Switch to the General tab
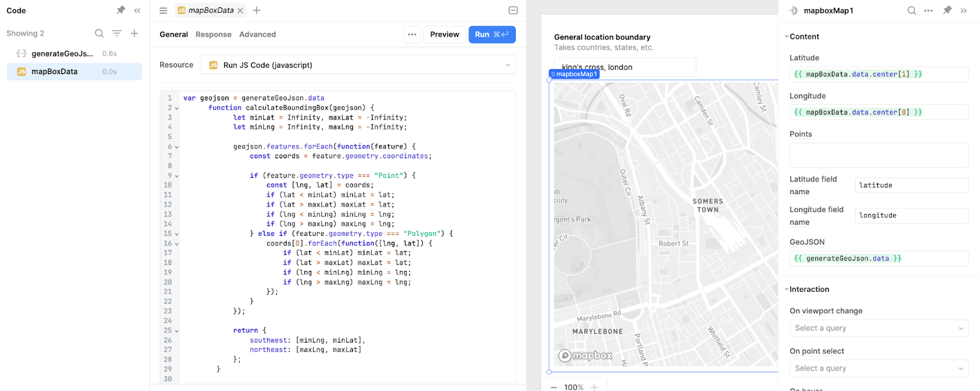 [174, 34]
